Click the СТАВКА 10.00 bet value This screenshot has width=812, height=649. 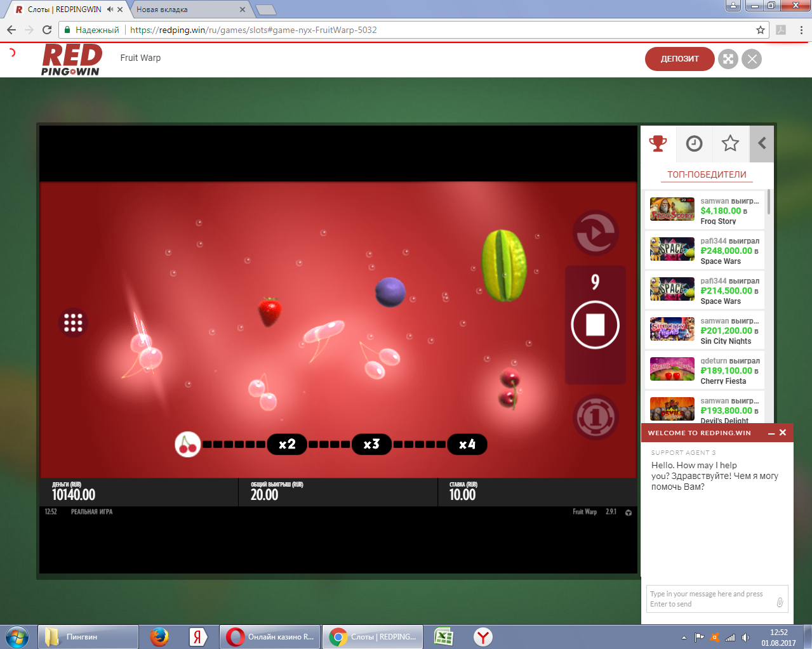coord(462,495)
